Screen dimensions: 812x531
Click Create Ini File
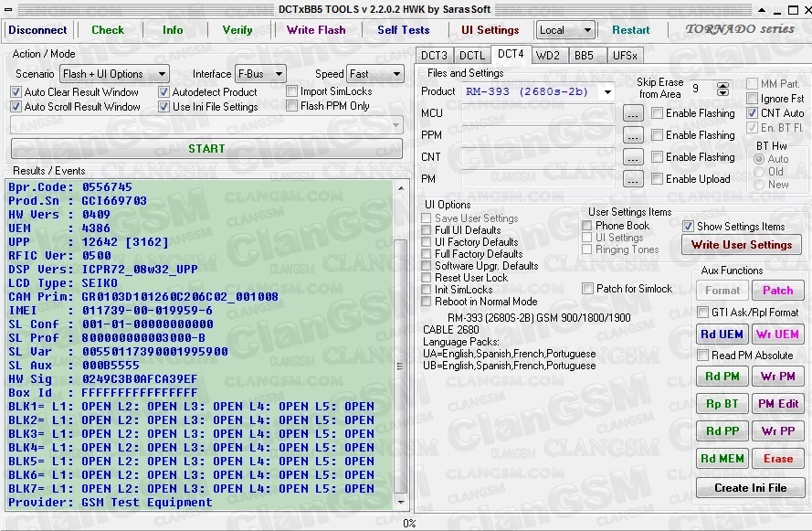pyautogui.click(x=751, y=488)
